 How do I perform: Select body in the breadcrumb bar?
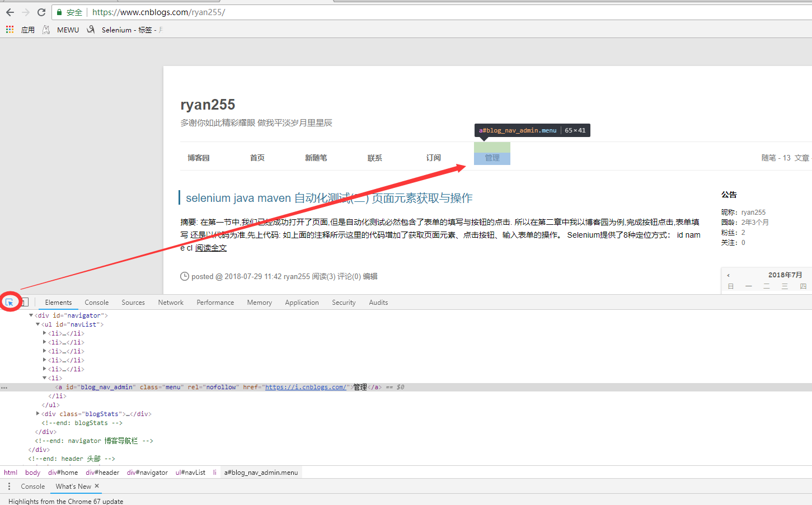point(32,473)
